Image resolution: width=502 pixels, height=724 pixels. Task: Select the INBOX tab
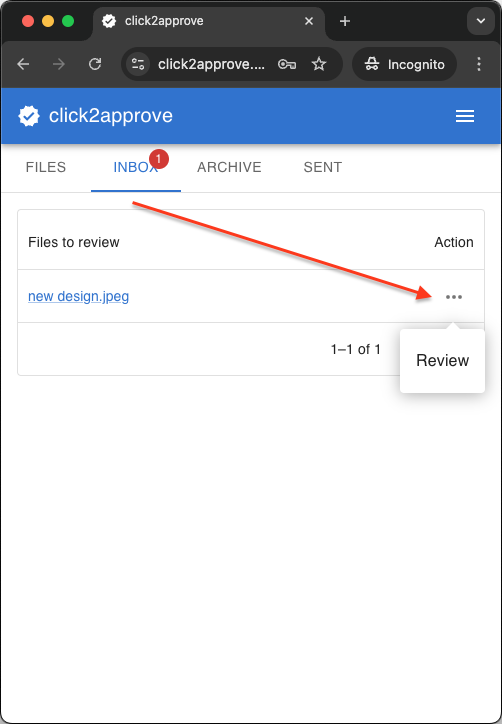(136, 167)
